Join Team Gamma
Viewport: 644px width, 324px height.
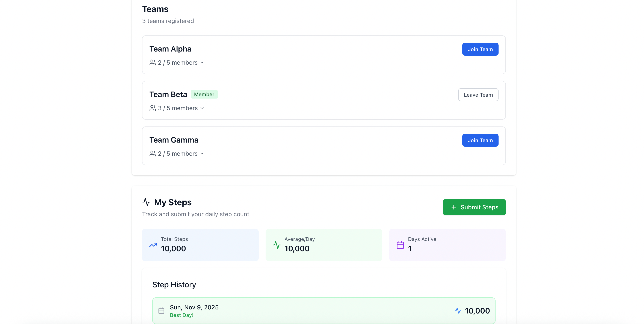(480, 140)
